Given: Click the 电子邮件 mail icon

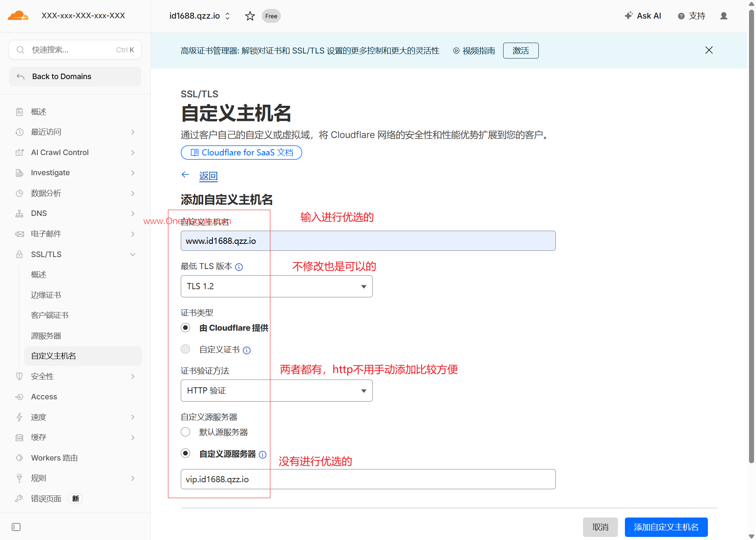Looking at the screenshot, I should click(x=19, y=234).
